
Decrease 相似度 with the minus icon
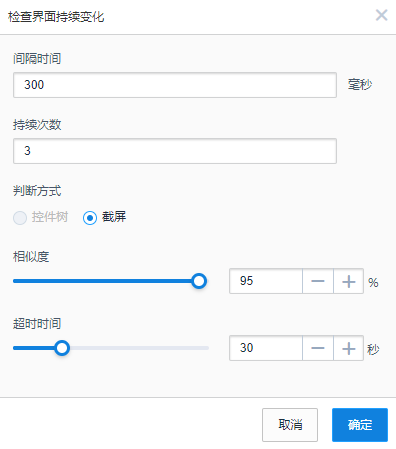click(318, 281)
